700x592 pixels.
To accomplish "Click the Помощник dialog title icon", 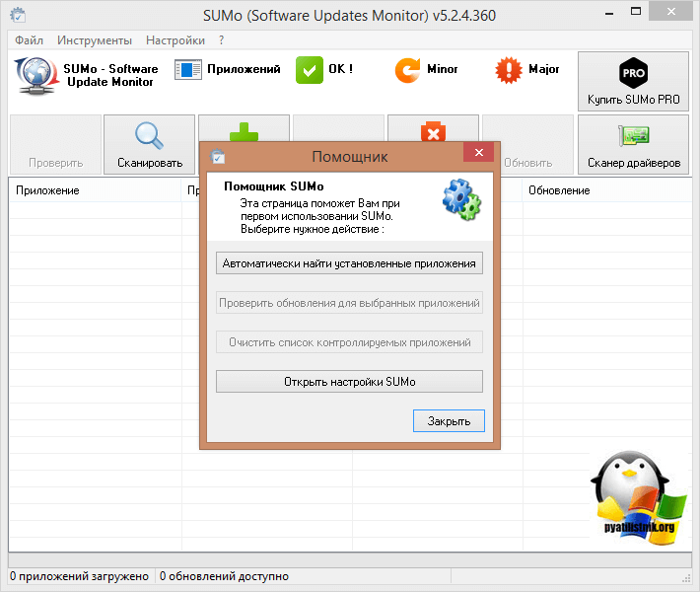I will pyautogui.click(x=218, y=156).
